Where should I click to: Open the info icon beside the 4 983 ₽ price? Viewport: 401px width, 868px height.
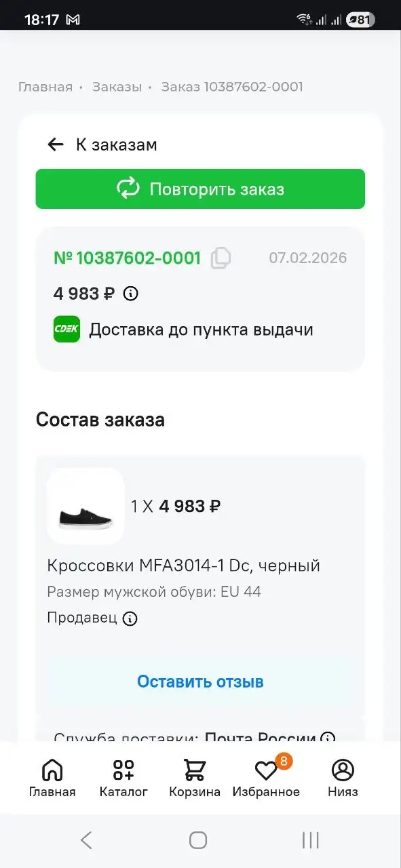coord(130,294)
